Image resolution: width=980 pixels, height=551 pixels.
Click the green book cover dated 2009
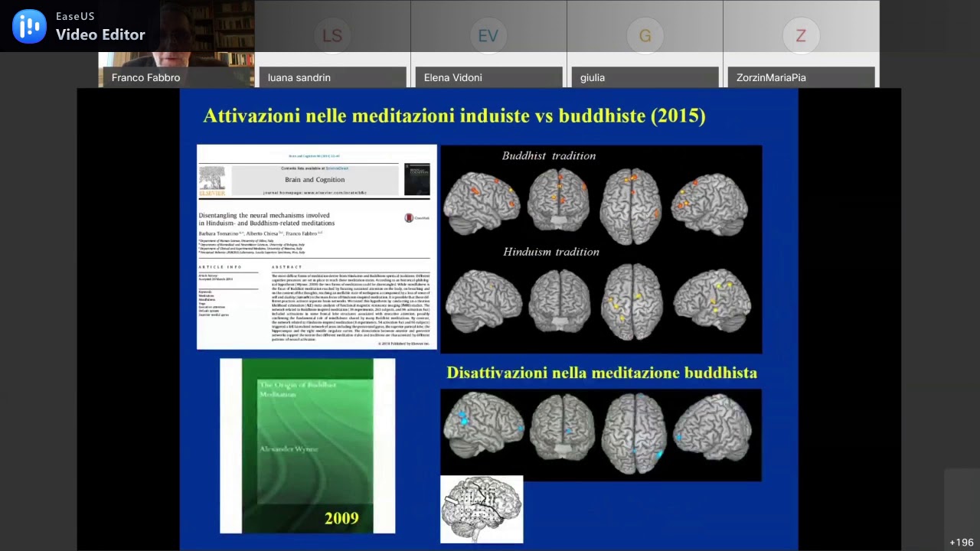click(308, 446)
